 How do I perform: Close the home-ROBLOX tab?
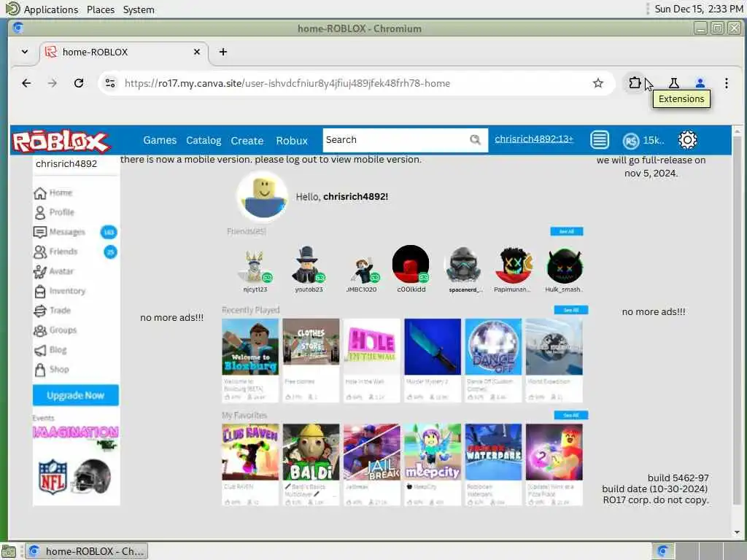coord(197,52)
